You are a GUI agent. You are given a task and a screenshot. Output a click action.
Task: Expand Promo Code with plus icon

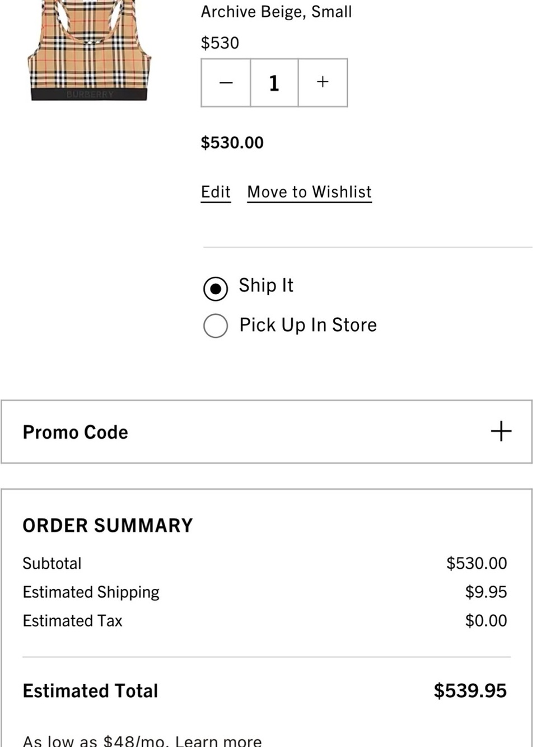click(x=501, y=432)
